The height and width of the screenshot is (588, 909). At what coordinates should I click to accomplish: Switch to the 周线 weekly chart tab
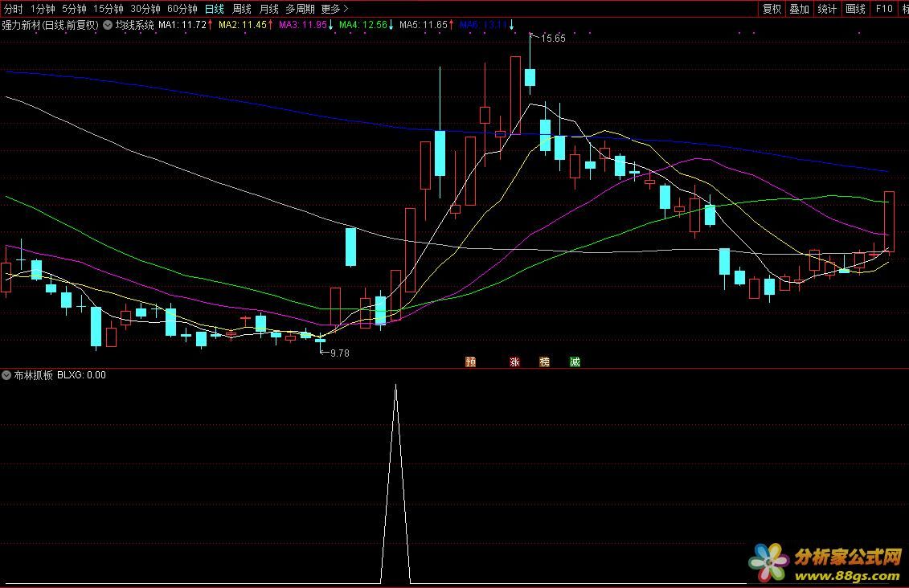pos(242,9)
